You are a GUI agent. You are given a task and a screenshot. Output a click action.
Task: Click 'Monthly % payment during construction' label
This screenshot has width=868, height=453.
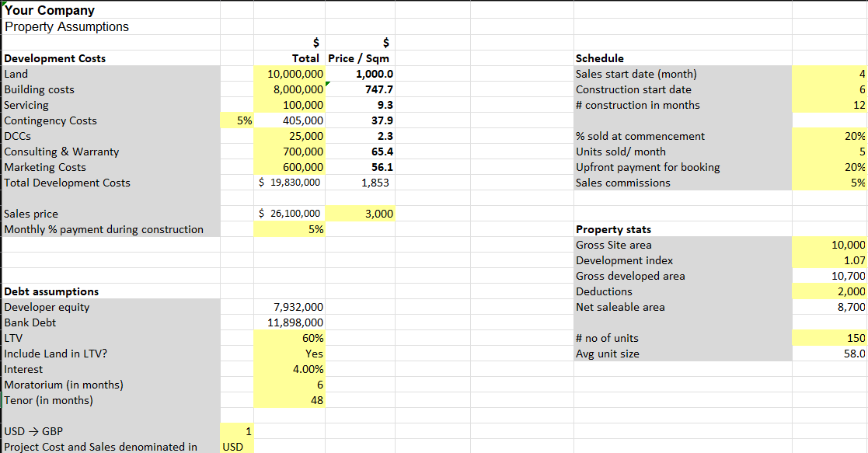point(103,229)
